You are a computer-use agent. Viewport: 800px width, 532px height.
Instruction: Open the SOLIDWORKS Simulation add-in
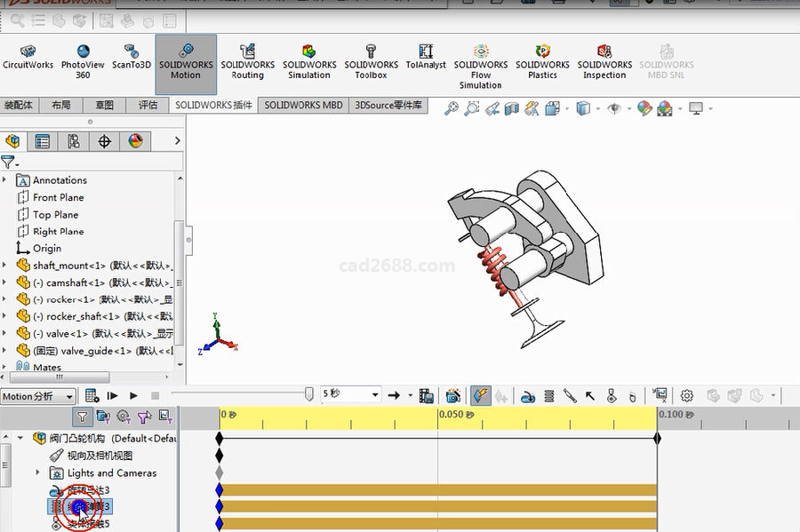(x=309, y=60)
